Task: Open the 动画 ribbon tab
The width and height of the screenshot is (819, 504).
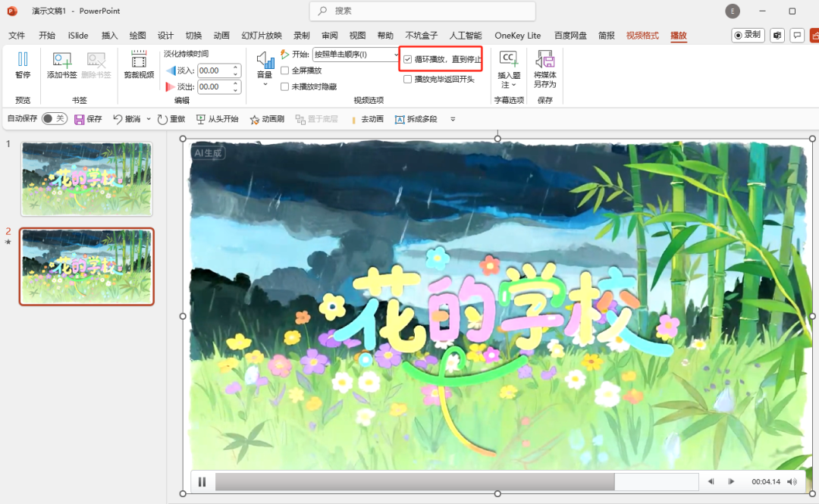Action: [221, 36]
